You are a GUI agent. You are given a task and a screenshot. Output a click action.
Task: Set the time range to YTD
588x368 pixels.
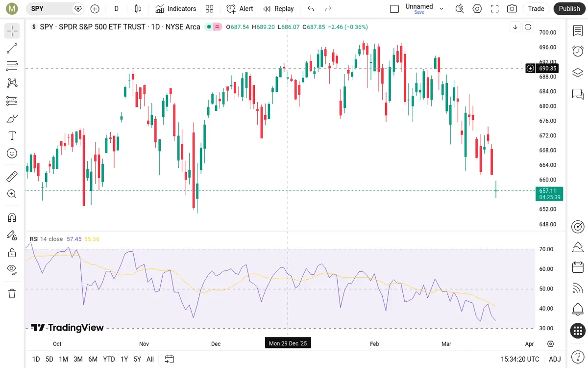(x=109, y=359)
